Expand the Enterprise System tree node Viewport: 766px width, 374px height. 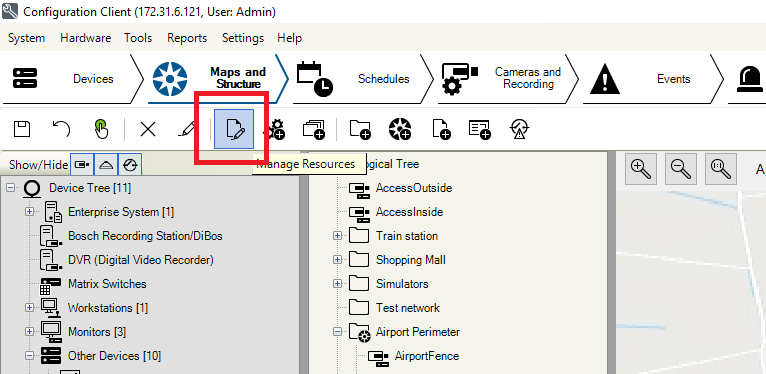click(x=30, y=212)
